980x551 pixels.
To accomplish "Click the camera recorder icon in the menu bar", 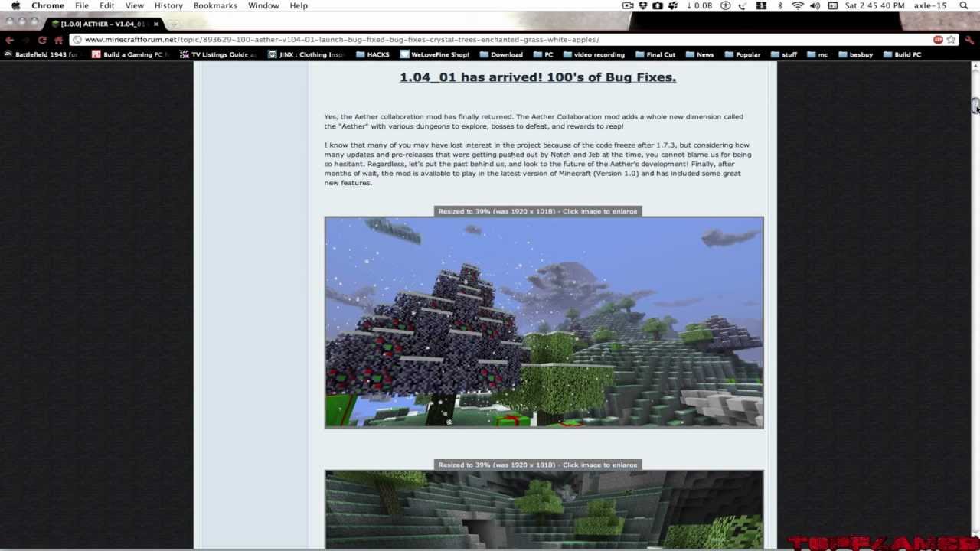I will [x=628, y=5].
